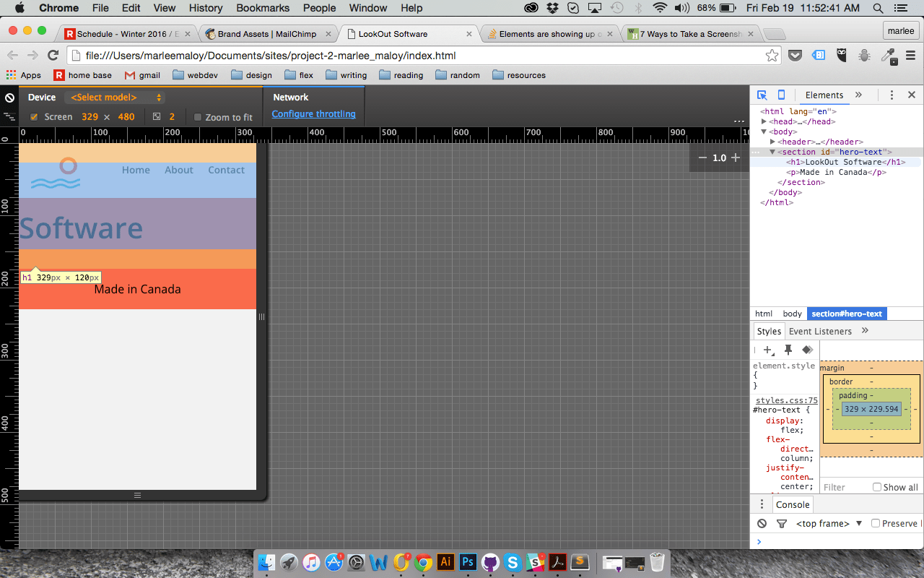Open Finder from the Dock
The height and width of the screenshot is (578, 924).
point(267,561)
